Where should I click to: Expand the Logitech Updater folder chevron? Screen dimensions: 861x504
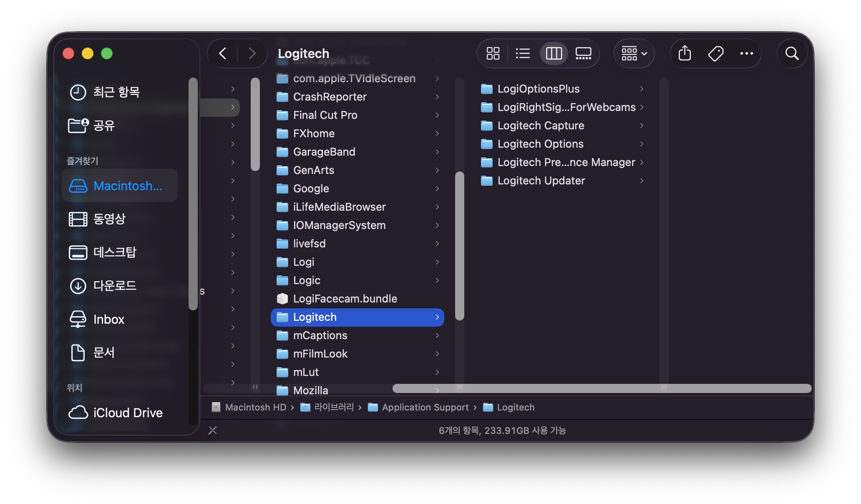(x=642, y=181)
